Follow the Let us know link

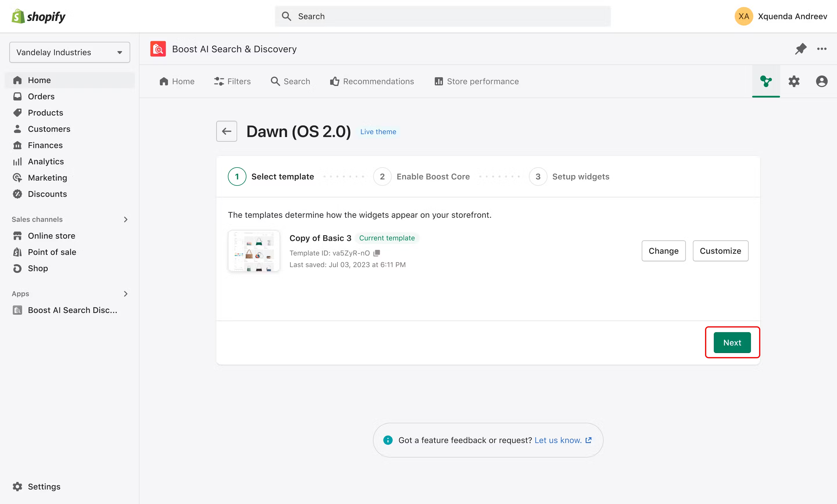click(x=558, y=440)
